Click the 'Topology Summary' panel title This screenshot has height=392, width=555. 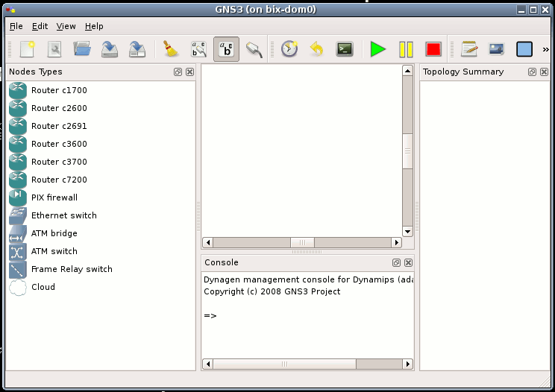(463, 72)
